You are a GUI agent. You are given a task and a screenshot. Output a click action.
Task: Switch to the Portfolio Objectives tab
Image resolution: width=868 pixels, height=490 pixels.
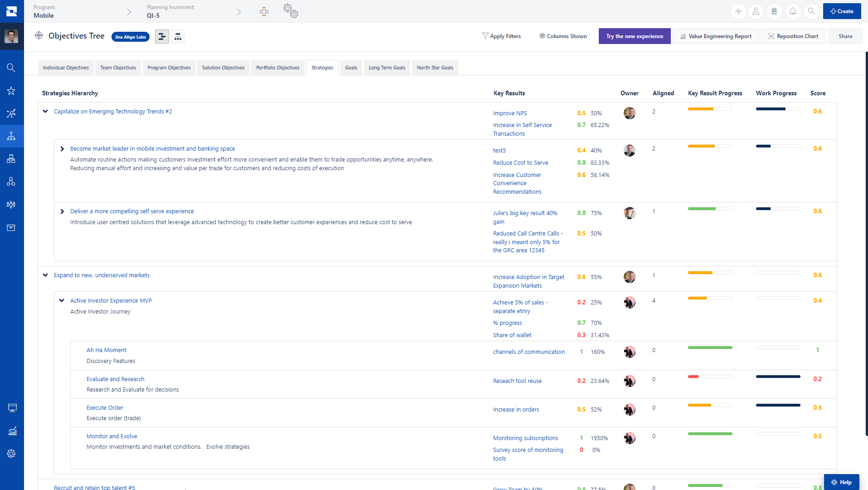click(277, 67)
